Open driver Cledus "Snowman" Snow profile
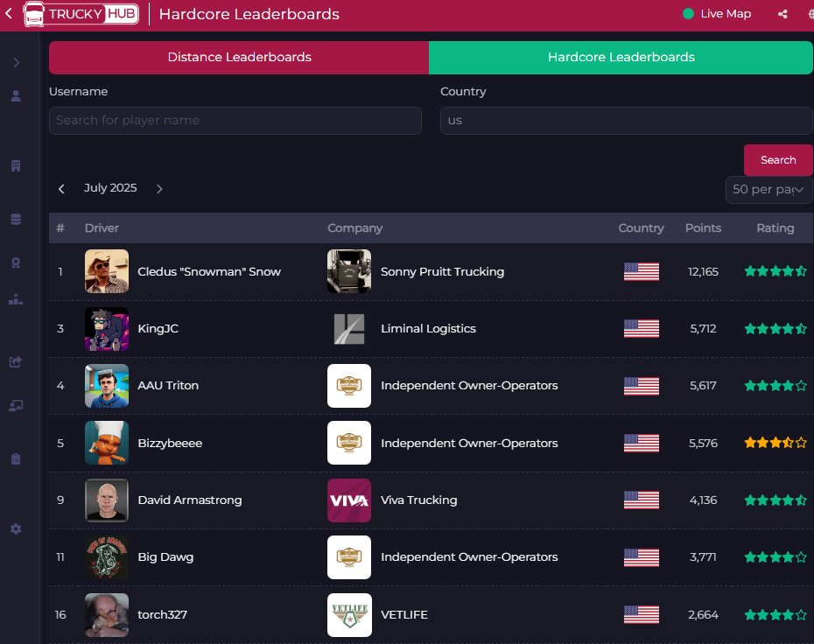This screenshot has height=644, width=814. pyautogui.click(x=209, y=272)
